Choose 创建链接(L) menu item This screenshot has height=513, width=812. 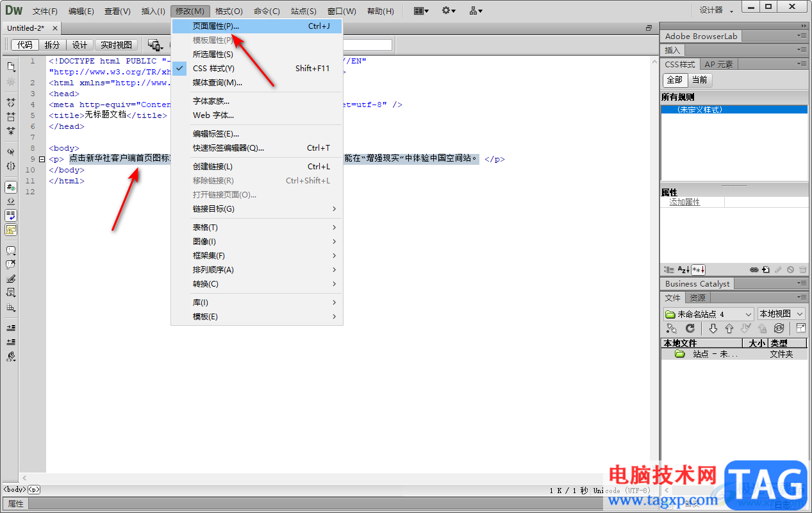pos(256,167)
